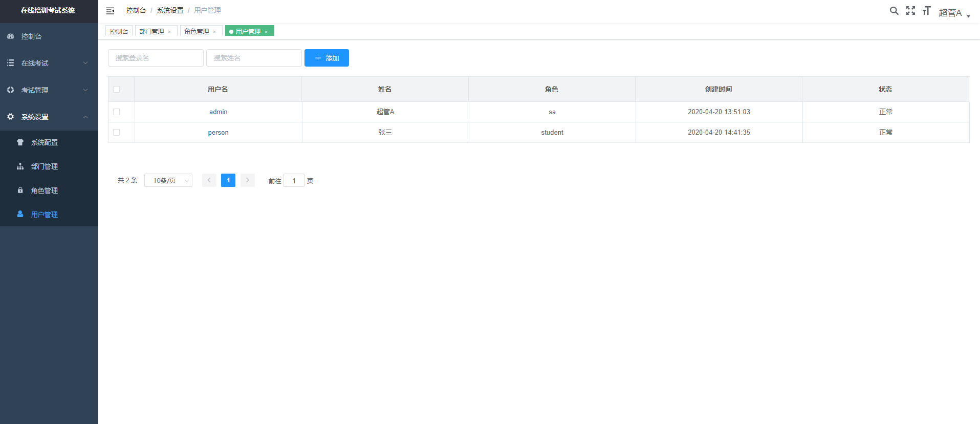980x424 pixels.
Task: Click the 创建时间 column header
Action: [x=718, y=89]
